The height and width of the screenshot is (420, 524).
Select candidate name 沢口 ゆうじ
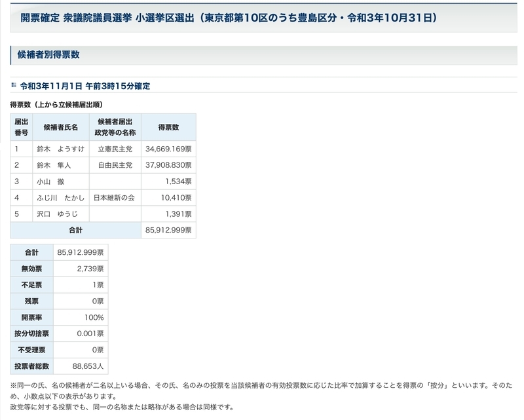pyautogui.click(x=57, y=214)
